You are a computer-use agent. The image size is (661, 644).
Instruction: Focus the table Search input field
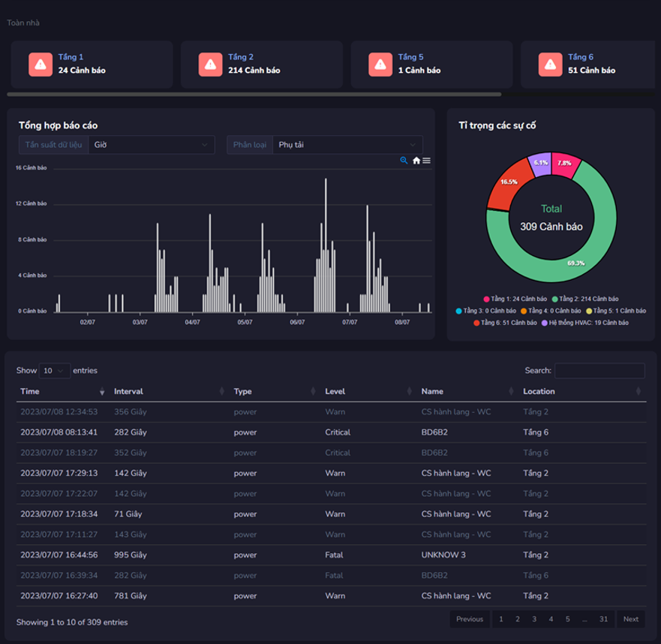click(x=599, y=371)
